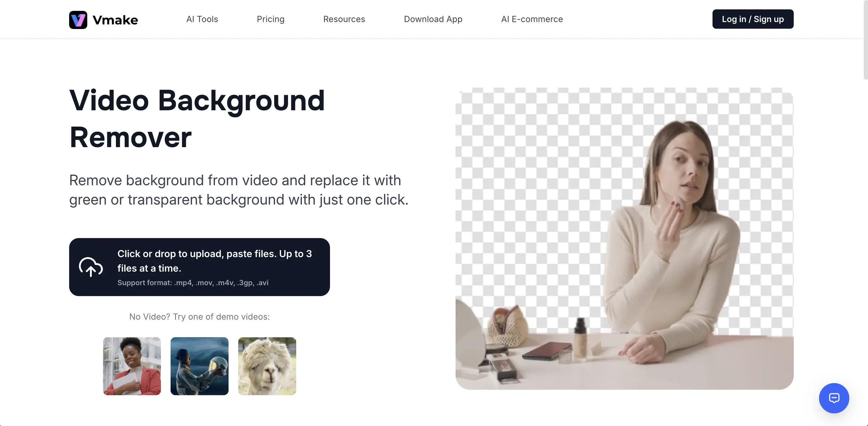
Task: Expand the Download App options
Action: (433, 19)
